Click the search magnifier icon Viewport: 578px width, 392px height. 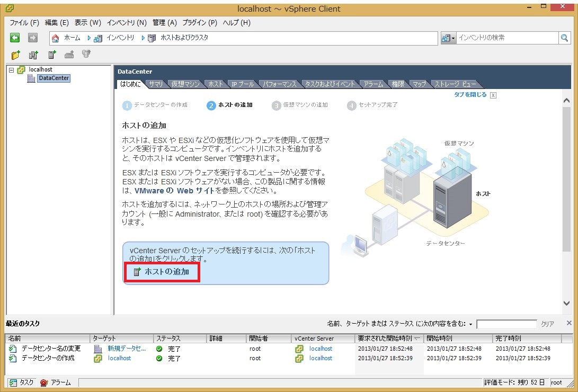click(x=564, y=38)
